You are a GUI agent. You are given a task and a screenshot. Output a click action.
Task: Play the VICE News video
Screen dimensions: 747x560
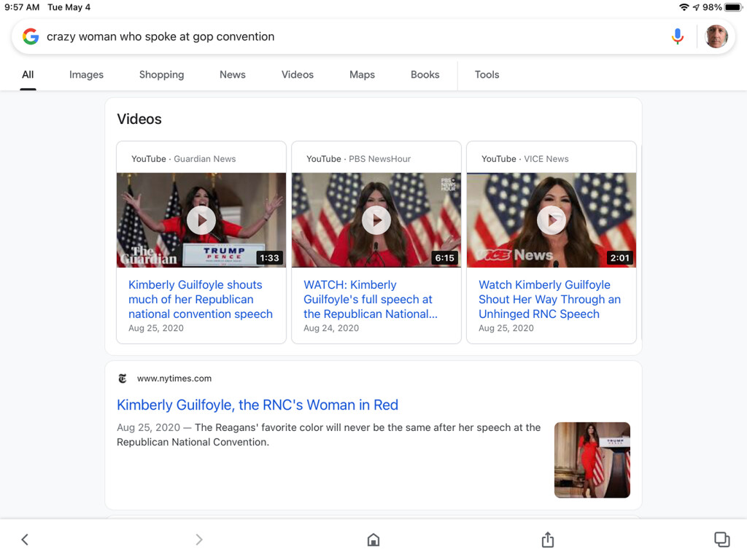pyautogui.click(x=551, y=220)
